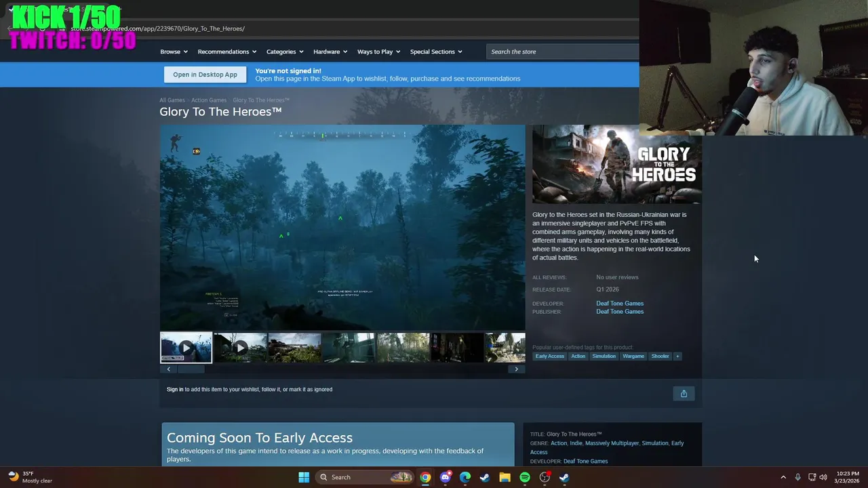Image resolution: width=868 pixels, height=488 pixels.
Task: Open volume control in the system tray
Action: 823,477
